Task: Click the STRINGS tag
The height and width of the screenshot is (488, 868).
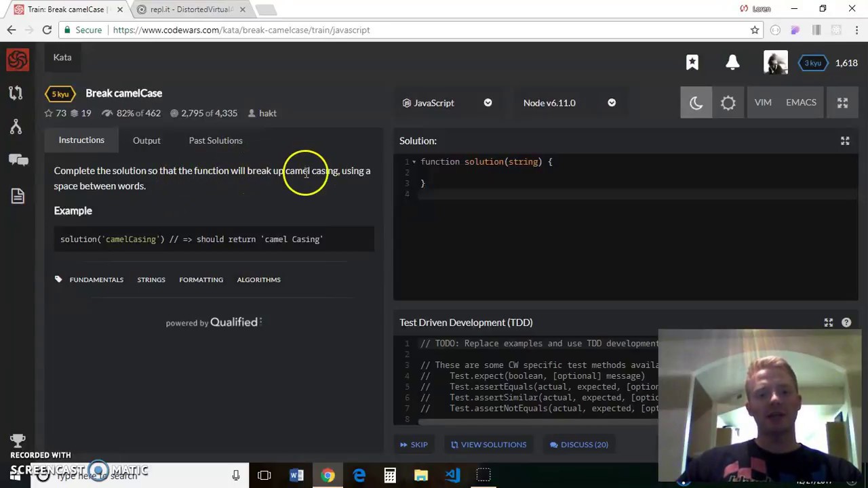Action: click(x=151, y=280)
